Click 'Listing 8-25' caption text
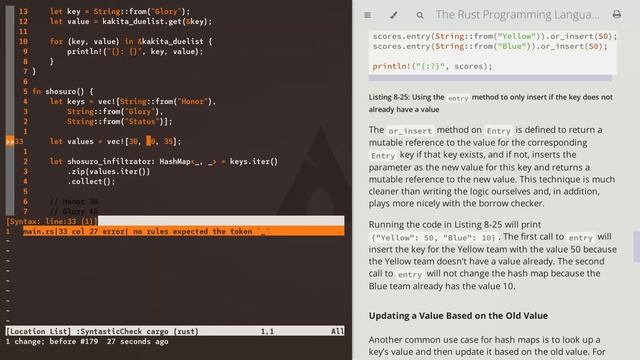640x360 pixels. pyautogui.click(x=491, y=103)
